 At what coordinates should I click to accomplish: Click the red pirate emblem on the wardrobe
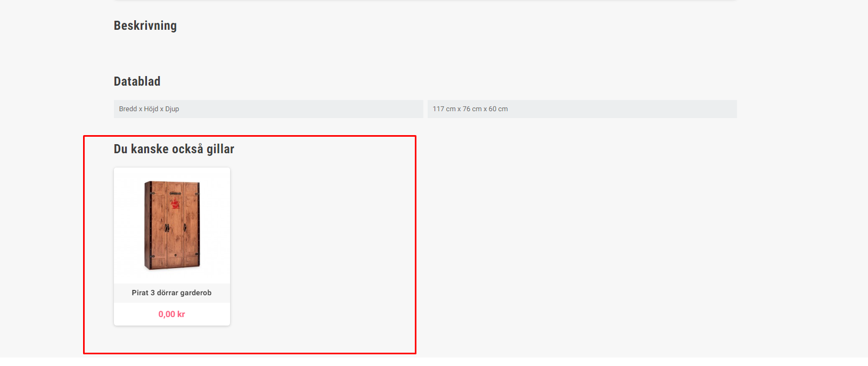[175, 204]
